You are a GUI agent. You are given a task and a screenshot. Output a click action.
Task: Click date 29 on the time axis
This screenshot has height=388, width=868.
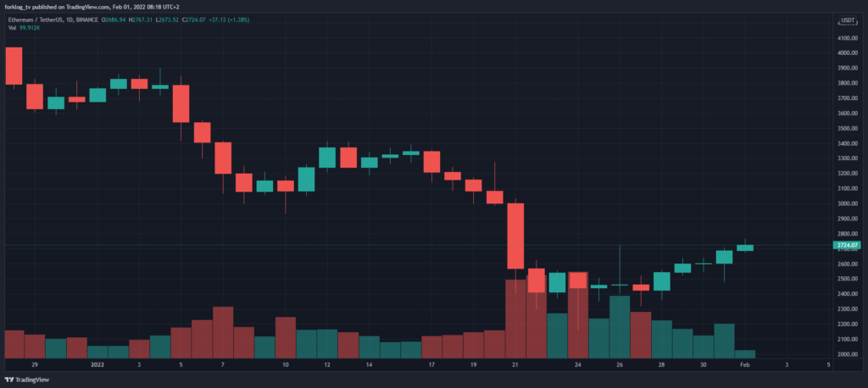pyautogui.click(x=35, y=364)
